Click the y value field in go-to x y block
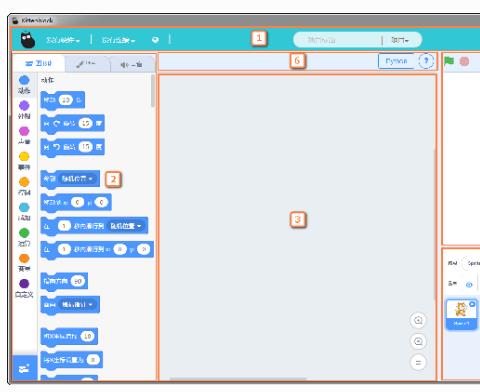This screenshot has width=480, height=392. (101, 202)
